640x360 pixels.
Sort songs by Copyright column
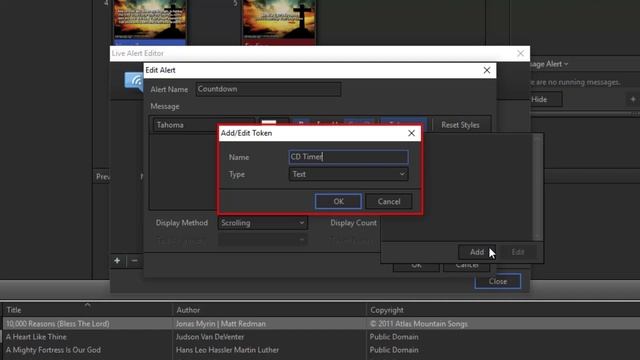[x=503, y=310]
